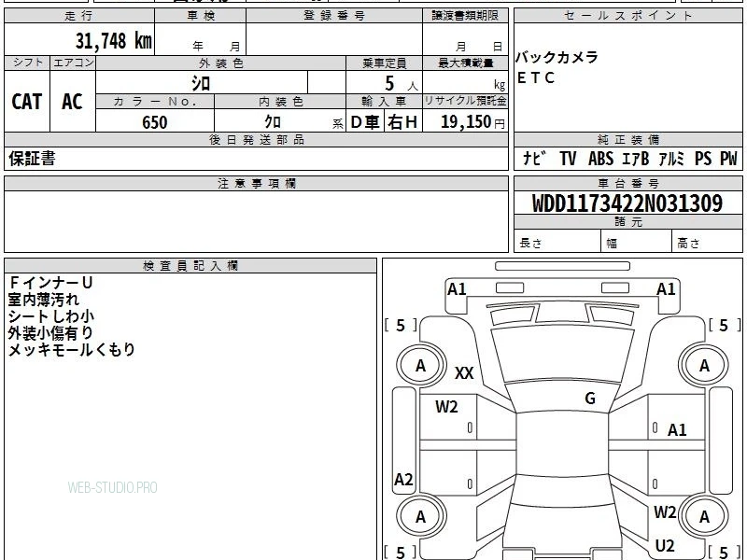Click the 最大積載量 header cell
Viewport: 747px width, 560px height.
click(x=465, y=63)
